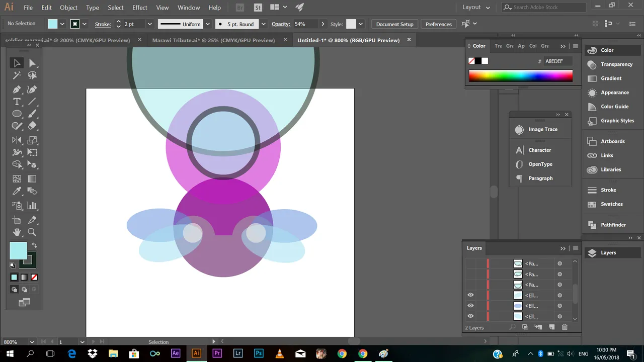Click the Preferences button

[x=439, y=24]
